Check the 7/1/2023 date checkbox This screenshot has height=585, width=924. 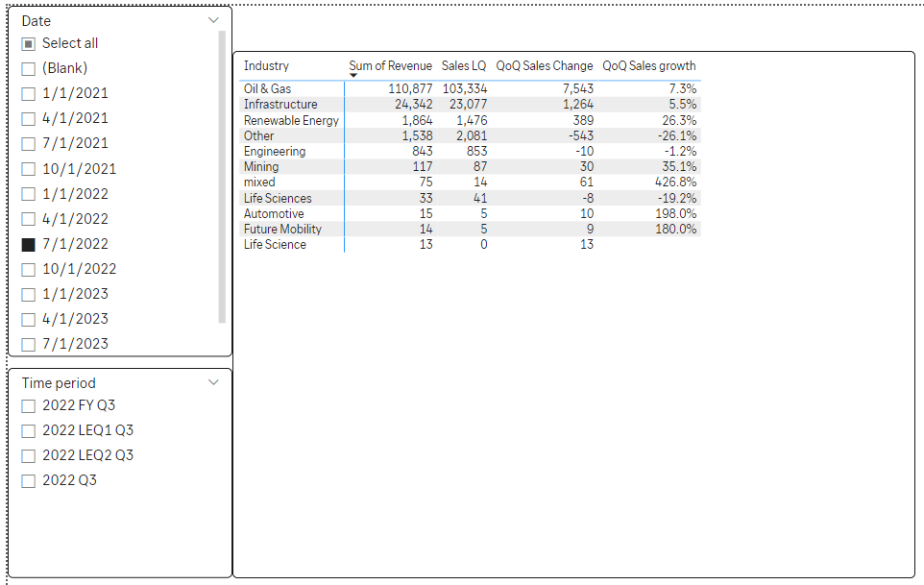coord(28,345)
